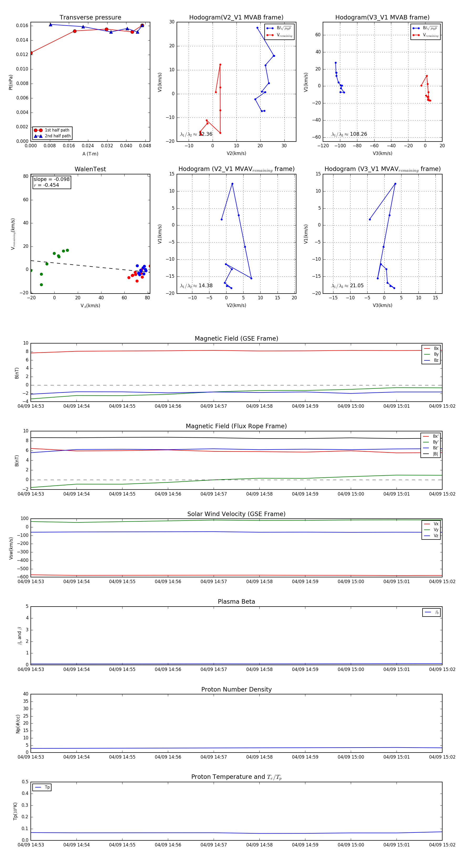
Task: Select the '|B|' legend entry
Action: [x=431, y=454]
